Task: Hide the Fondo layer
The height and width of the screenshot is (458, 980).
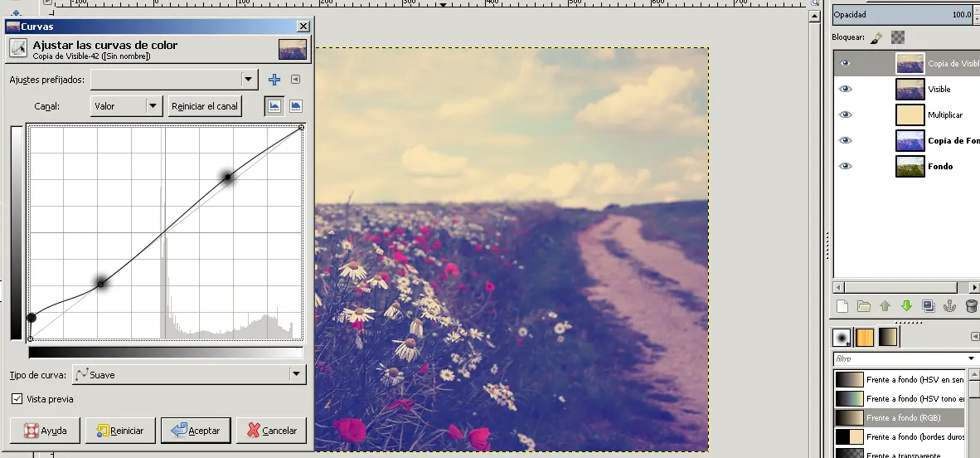Action: coord(845,166)
